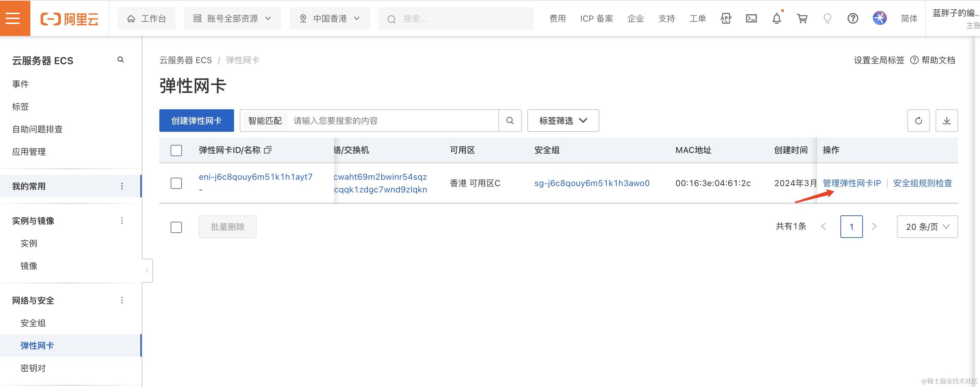
Task: Open the shopping cart
Action: coord(802,18)
